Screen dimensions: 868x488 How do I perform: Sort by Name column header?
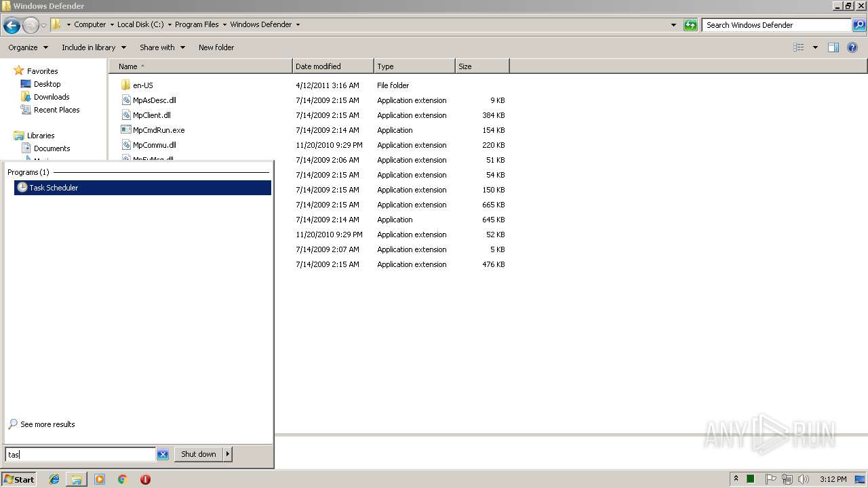201,66
